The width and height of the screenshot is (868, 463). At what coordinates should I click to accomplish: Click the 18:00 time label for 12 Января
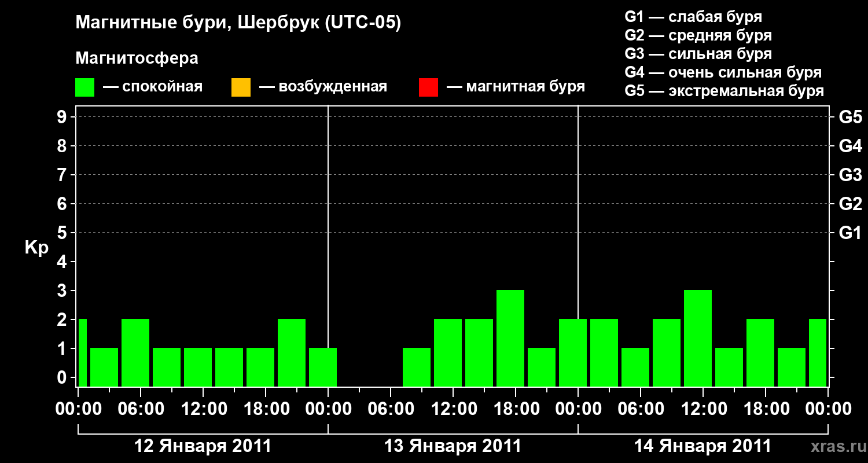point(266,409)
